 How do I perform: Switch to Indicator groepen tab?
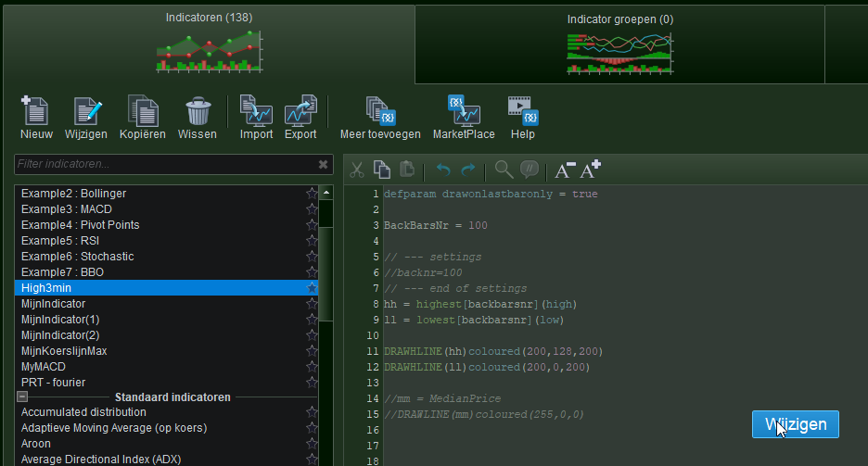(619, 42)
